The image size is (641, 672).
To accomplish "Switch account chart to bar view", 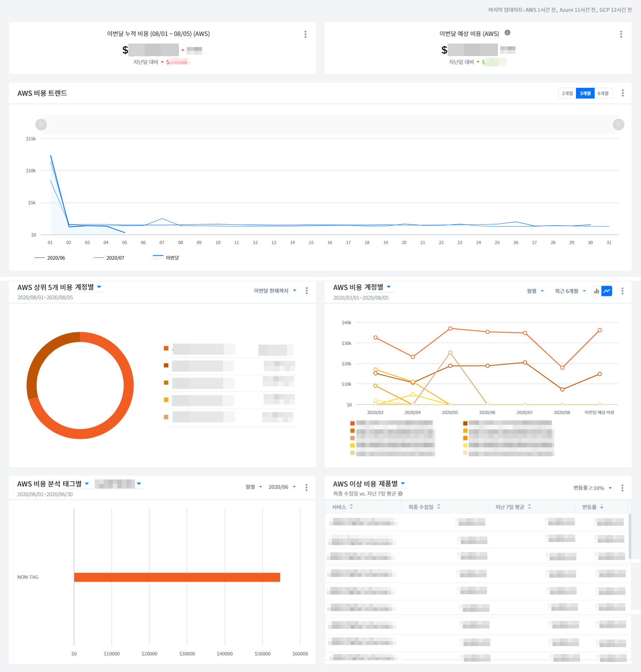I will coord(596,291).
